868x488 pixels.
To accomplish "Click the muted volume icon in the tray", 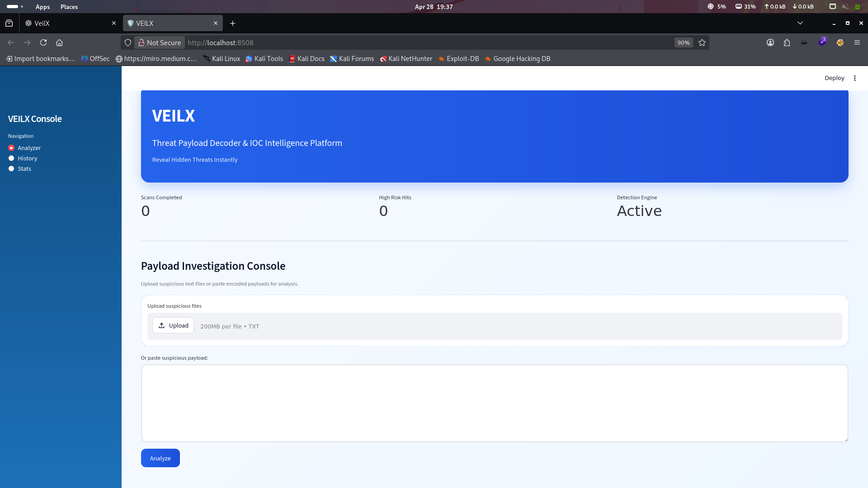I will point(845,7).
